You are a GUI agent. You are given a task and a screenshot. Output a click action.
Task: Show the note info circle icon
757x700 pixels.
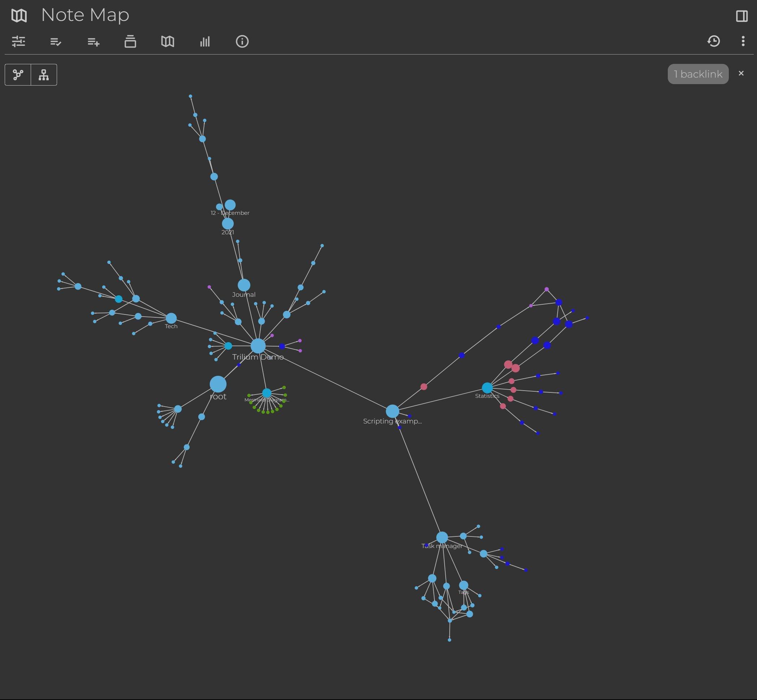[x=242, y=41]
